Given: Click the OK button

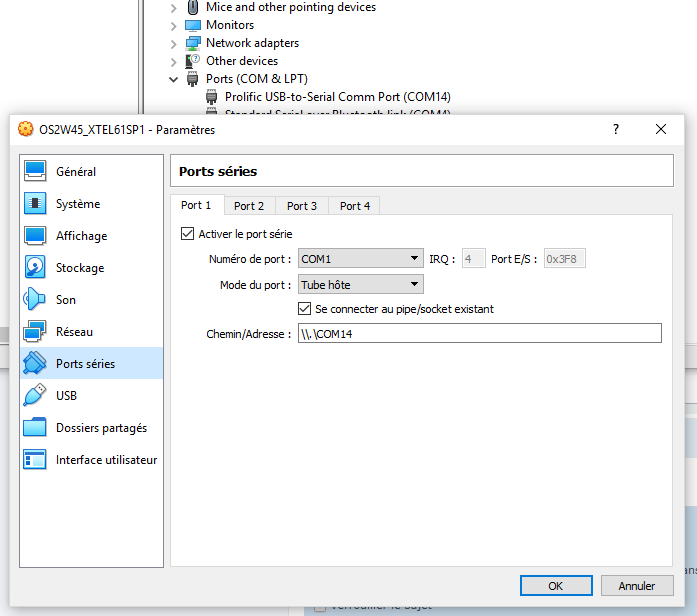Looking at the screenshot, I should click(x=555, y=586).
